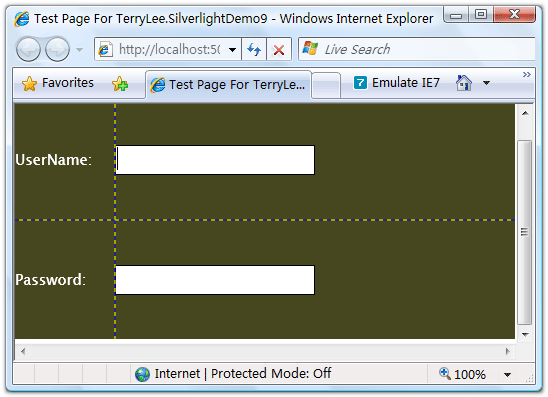548x397 pixels.
Task: Click the Emulate IE7 button
Action: (x=397, y=83)
